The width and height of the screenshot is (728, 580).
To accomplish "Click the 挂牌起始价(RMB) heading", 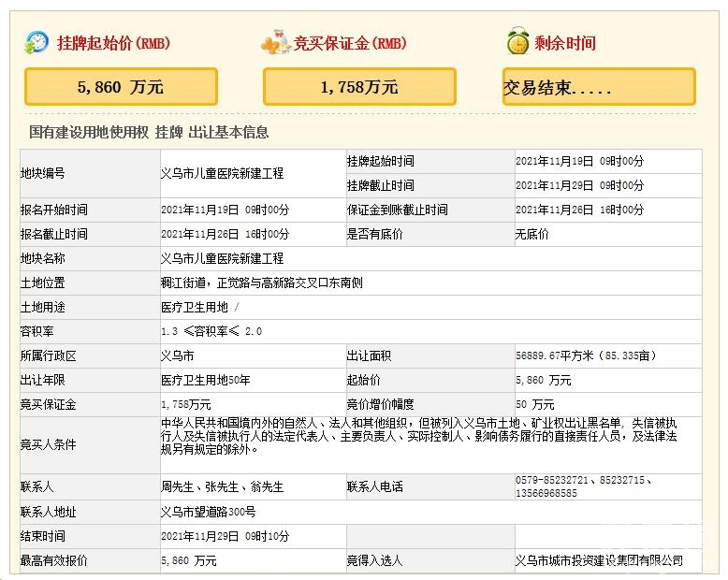I will (113, 43).
